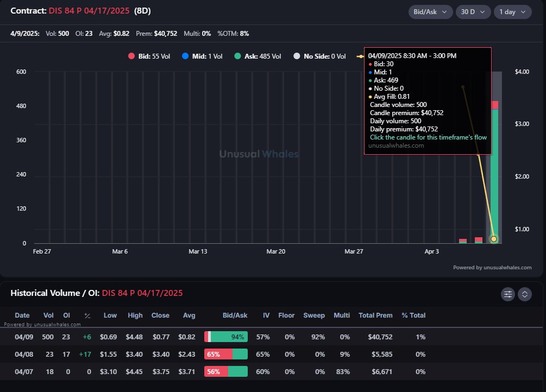Select the 04/08 date row
546x392 pixels.
271,354
